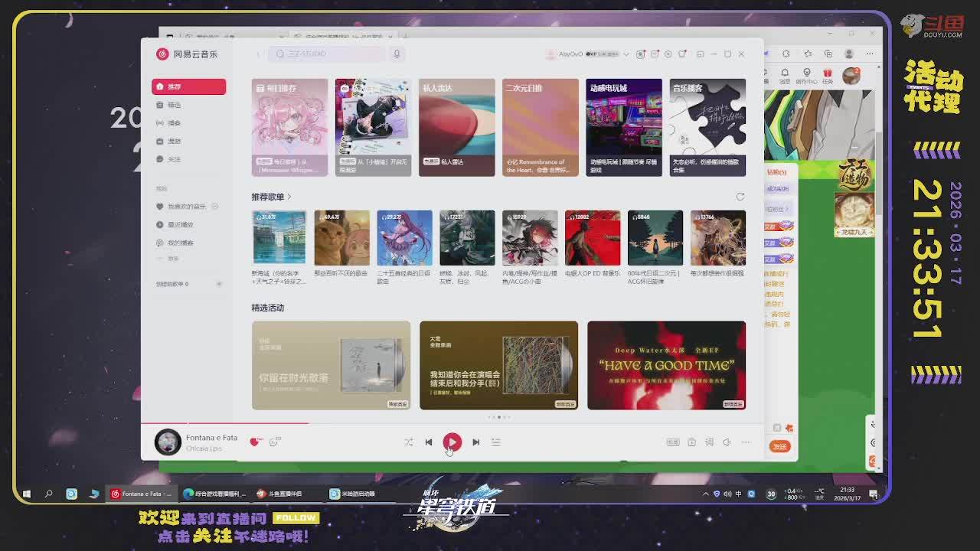Open the settings gear in header
980x551 pixels.
(668, 54)
